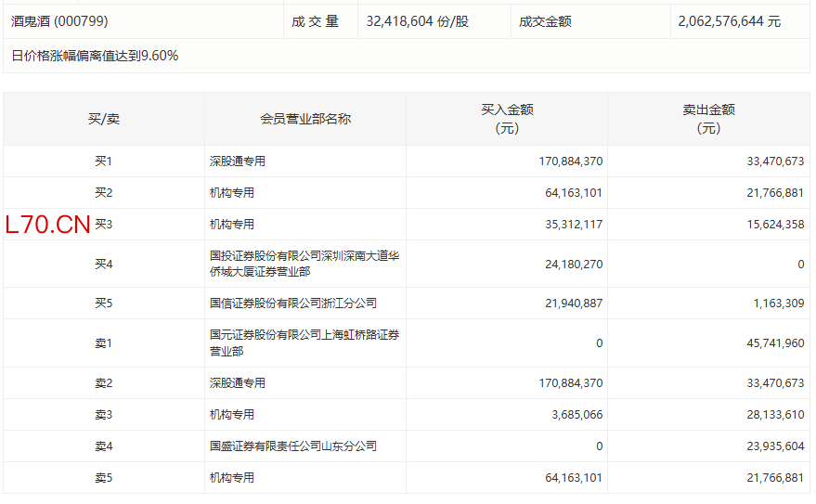Select the 成交金额 label cell
The width and height of the screenshot is (816, 504).
(545, 21)
